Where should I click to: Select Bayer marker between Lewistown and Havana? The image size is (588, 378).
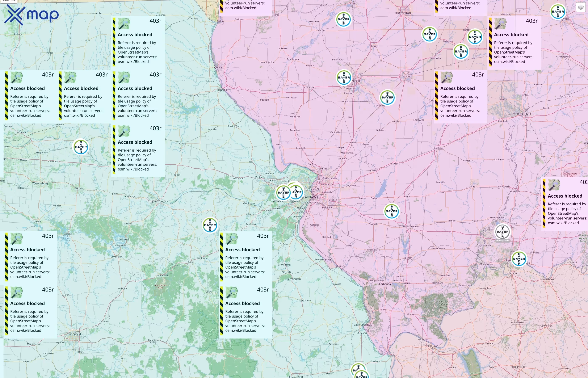[x=343, y=19]
